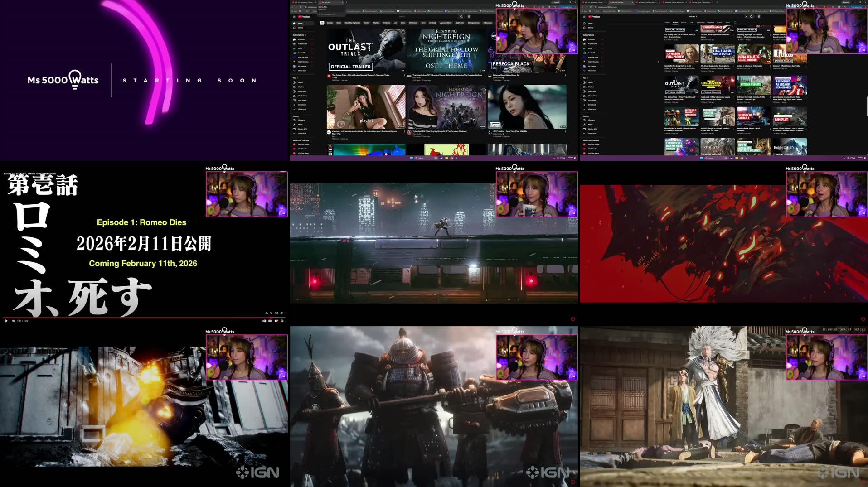
Task: Toggle theater mode on the video player
Action: click(279, 321)
